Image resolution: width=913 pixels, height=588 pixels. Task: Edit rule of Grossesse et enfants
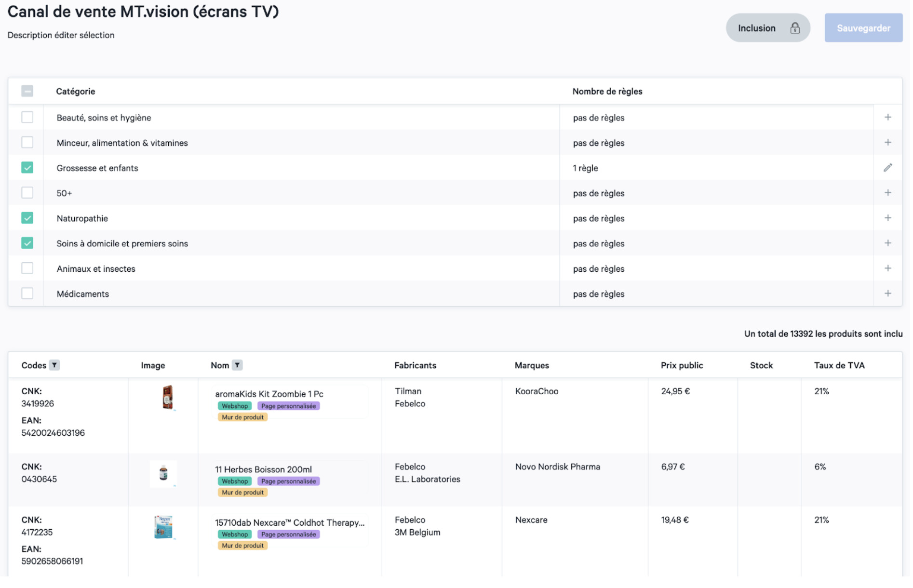887,168
